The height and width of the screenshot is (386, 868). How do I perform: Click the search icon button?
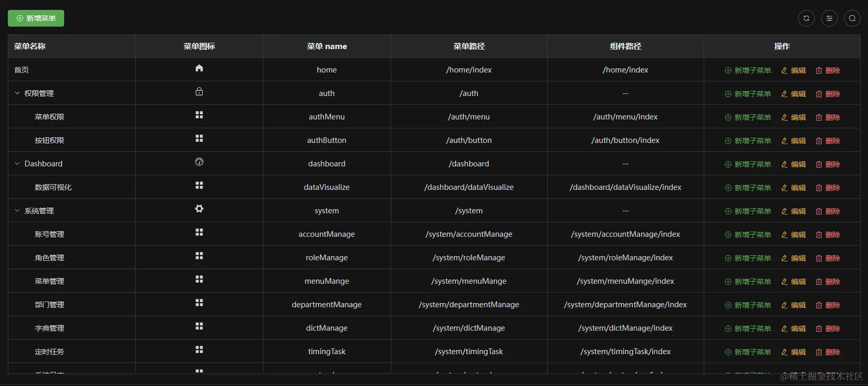(x=852, y=18)
